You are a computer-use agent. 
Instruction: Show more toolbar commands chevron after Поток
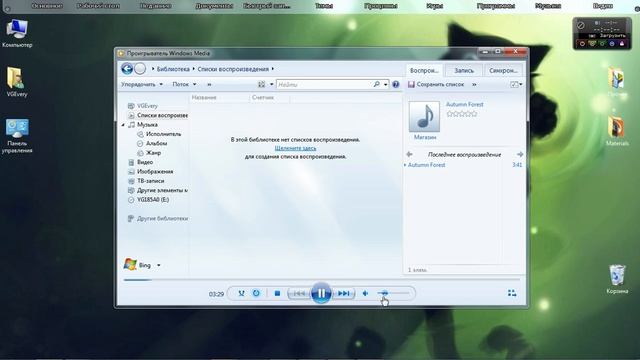[209, 84]
